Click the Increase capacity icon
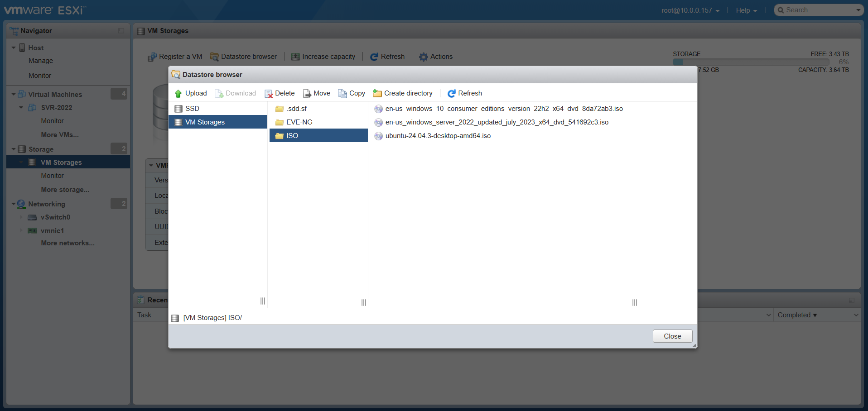The height and width of the screenshot is (411, 868). 295,56
